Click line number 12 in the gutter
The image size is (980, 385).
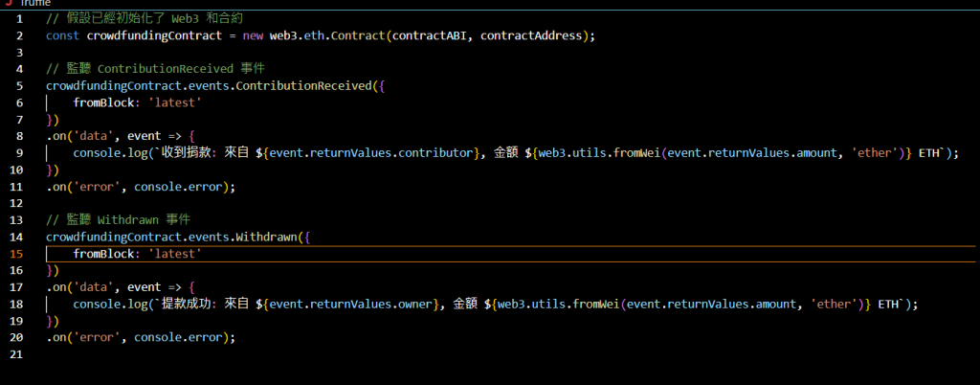pyautogui.click(x=17, y=203)
